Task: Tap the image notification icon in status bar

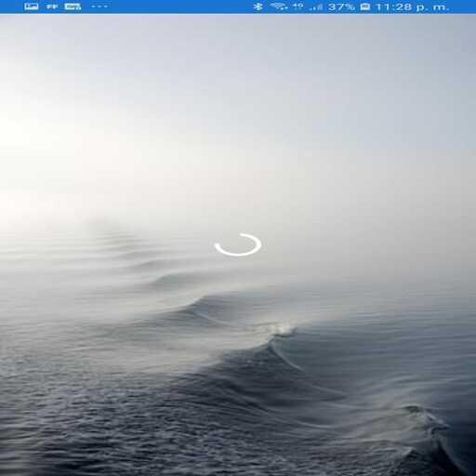Action: pos(32,7)
